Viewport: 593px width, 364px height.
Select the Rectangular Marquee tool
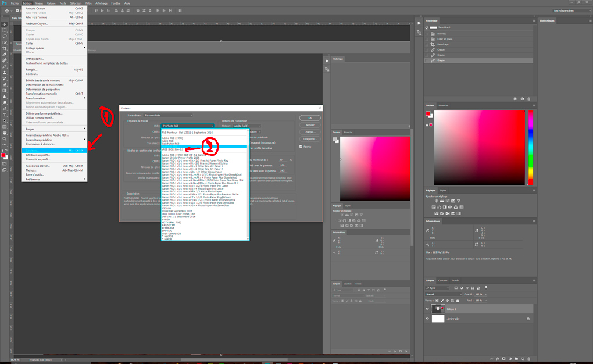pyautogui.click(x=5, y=30)
